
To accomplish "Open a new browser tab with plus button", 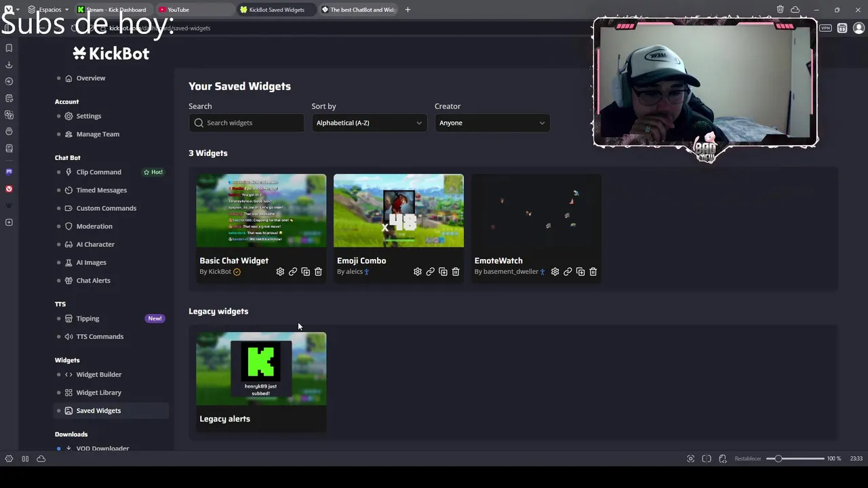I will coord(408,9).
